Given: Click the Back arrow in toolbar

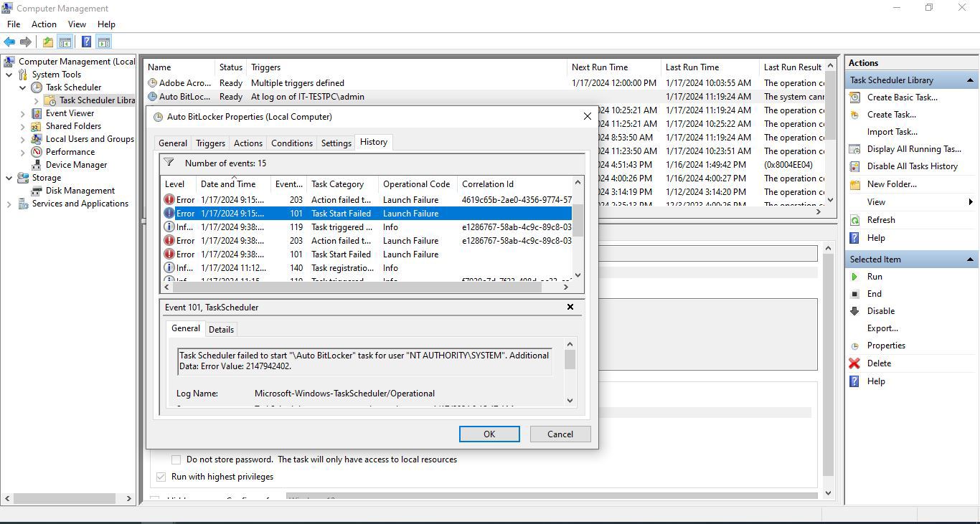Looking at the screenshot, I should (x=9, y=42).
